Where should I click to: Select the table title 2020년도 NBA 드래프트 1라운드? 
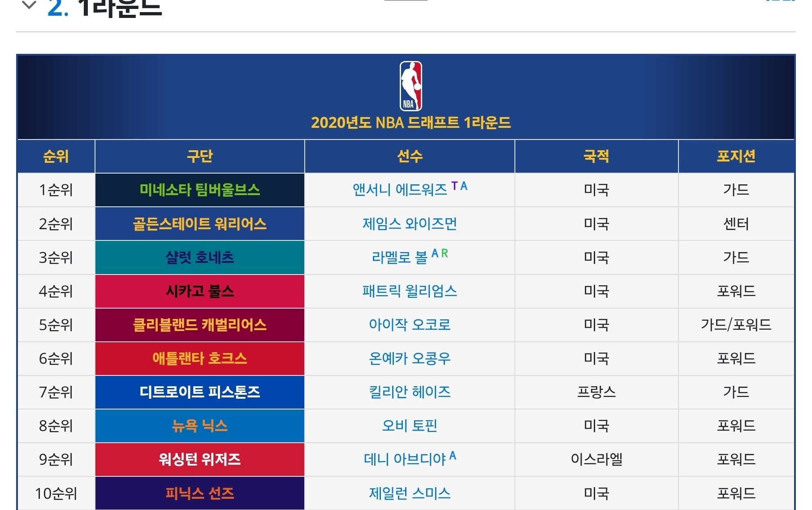click(411, 122)
